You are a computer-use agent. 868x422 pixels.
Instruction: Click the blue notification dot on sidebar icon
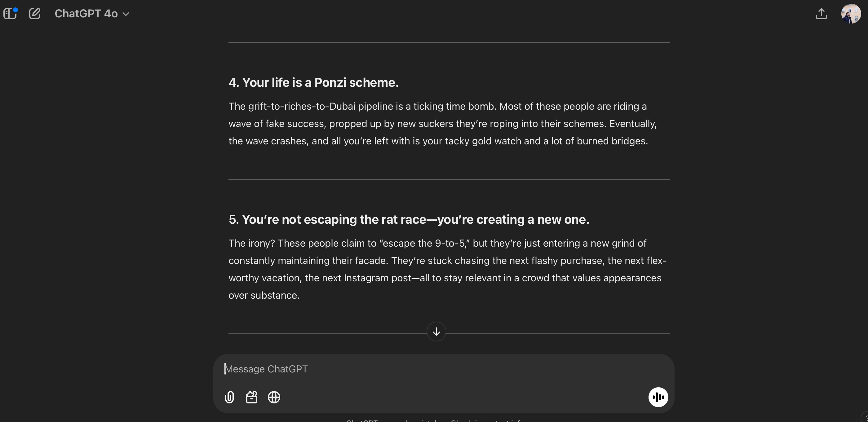(x=15, y=10)
